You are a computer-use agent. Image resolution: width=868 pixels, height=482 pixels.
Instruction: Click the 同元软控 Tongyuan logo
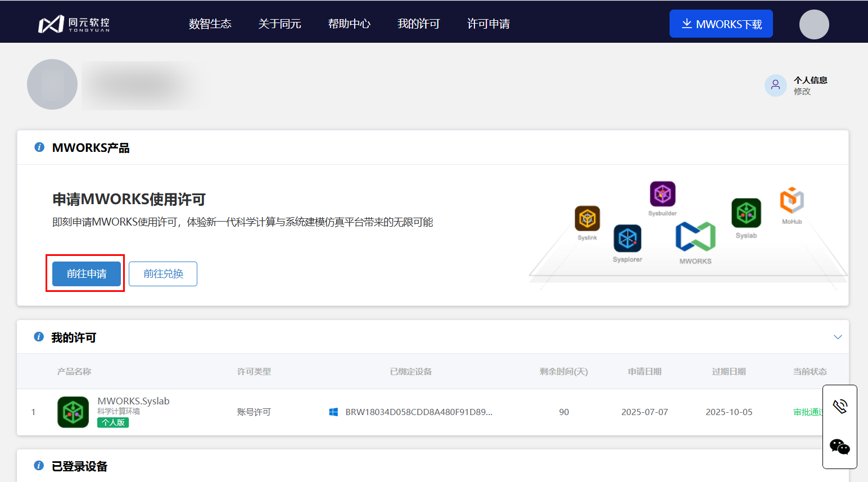click(74, 24)
